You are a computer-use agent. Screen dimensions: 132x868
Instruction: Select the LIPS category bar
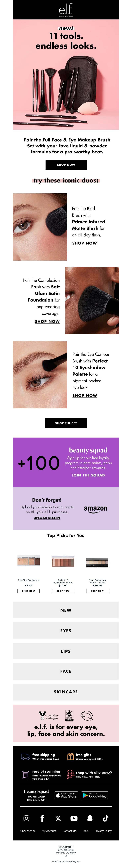[66, 651]
